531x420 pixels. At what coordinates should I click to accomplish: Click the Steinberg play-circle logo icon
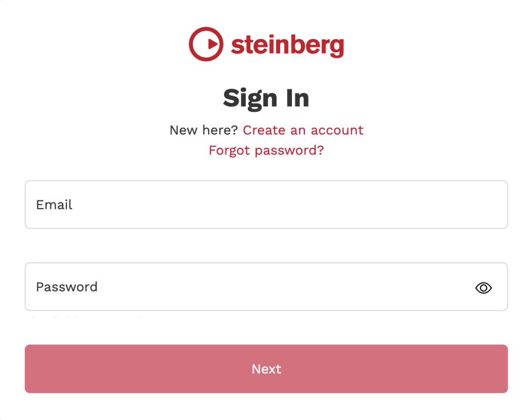click(x=206, y=44)
